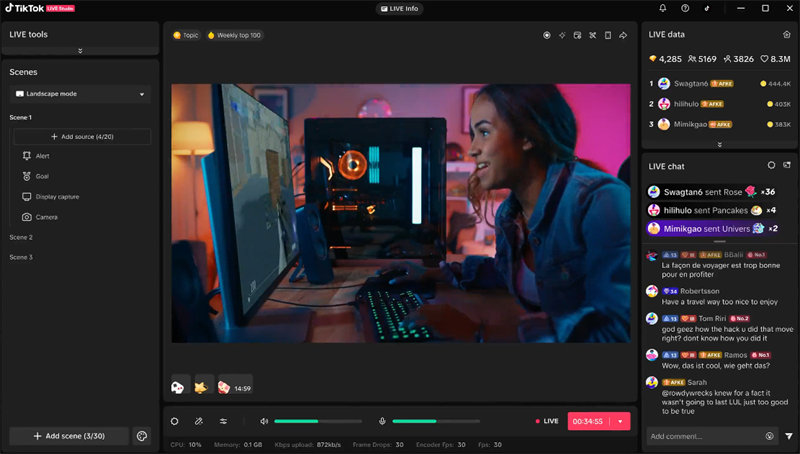
Task: Switch to Scene 3
Action: pos(21,257)
